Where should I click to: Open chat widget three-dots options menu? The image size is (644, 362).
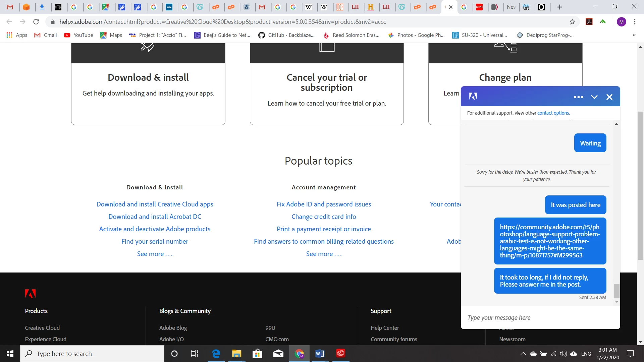pyautogui.click(x=578, y=97)
